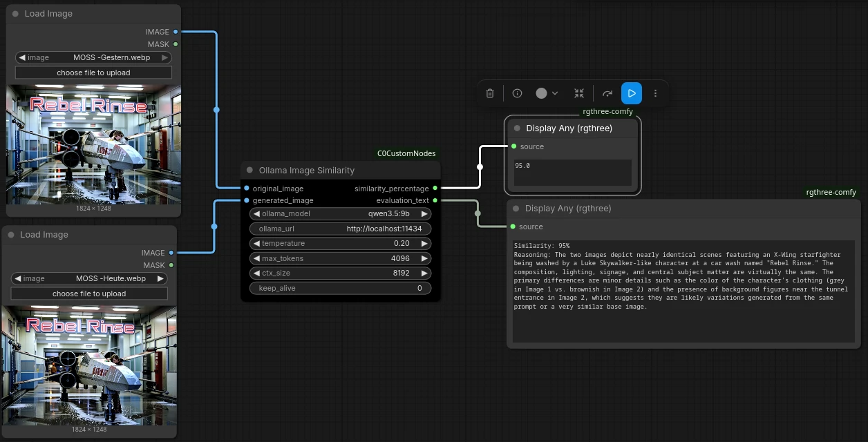Image resolution: width=868 pixels, height=442 pixels.
Task: Select previous image before MOSS -Gestern.webp
Action: click(x=22, y=58)
